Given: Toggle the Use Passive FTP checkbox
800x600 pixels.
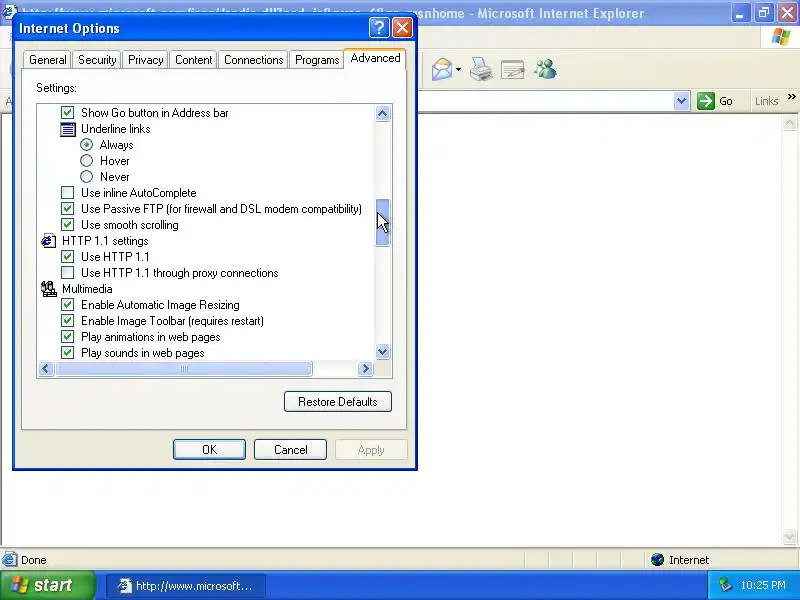Looking at the screenshot, I should tap(67, 209).
